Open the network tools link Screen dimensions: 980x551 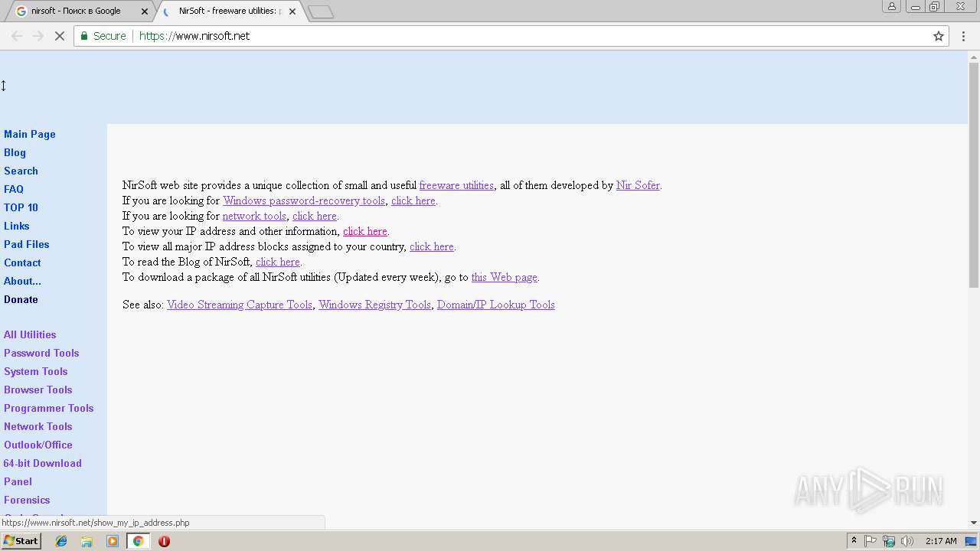click(254, 216)
